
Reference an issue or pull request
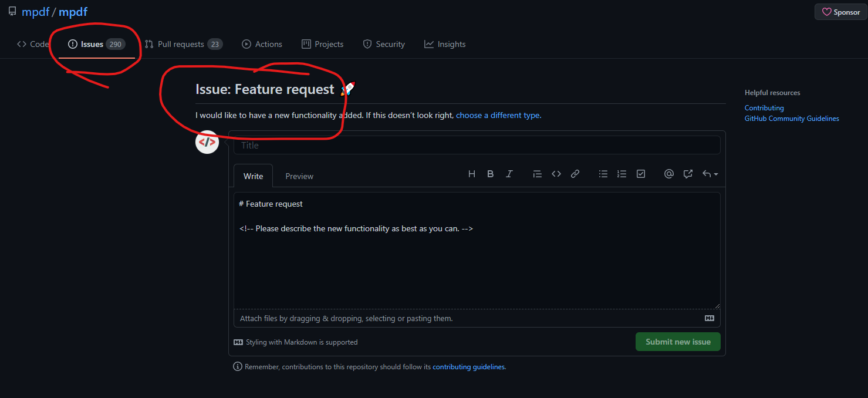coord(687,174)
